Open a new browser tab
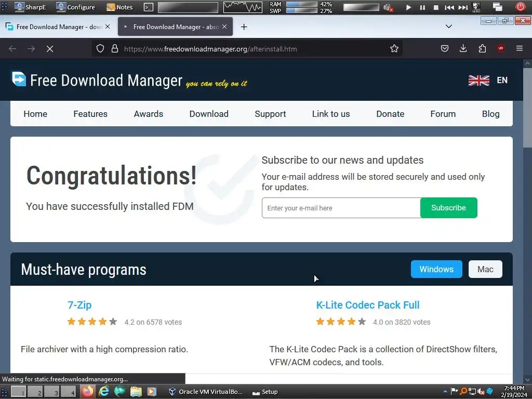Screen dimensions: 532x399 pos(244,27)
